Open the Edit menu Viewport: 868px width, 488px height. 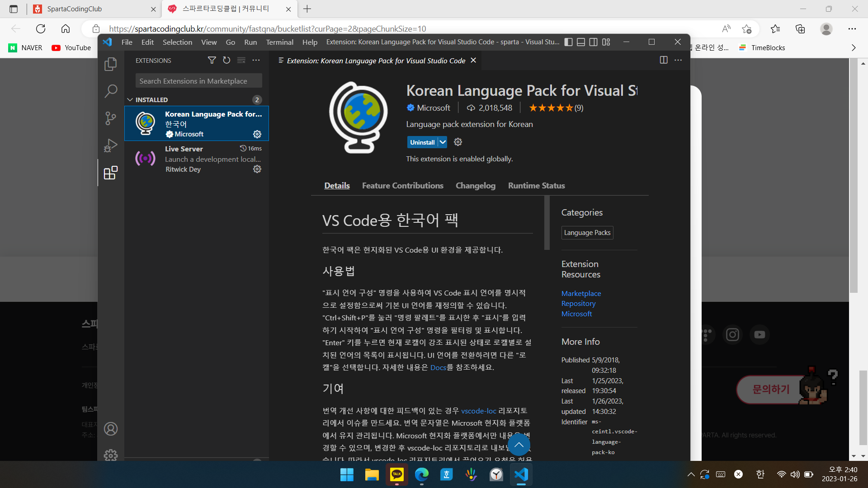pos(147,42)
